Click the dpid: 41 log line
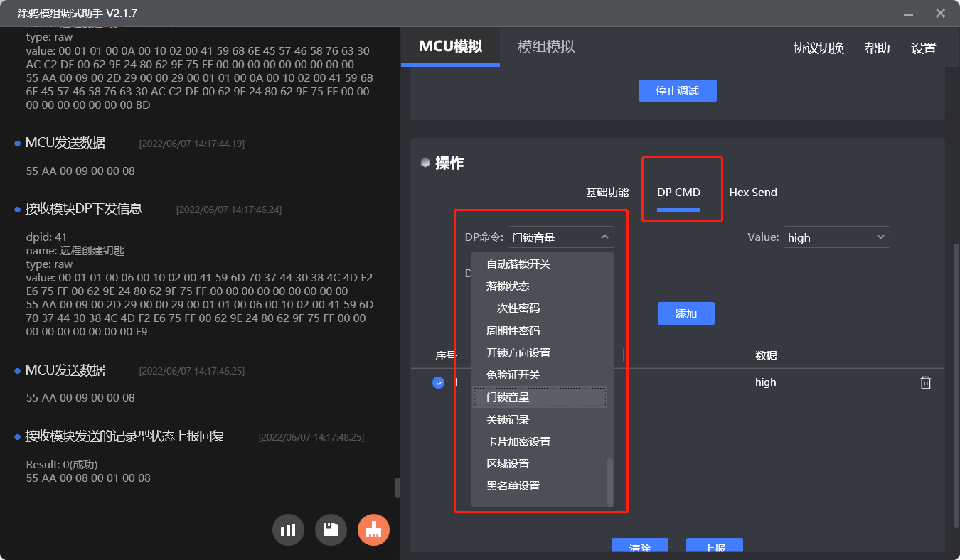This screenshot has width=960, height=560. coord(46,237)
